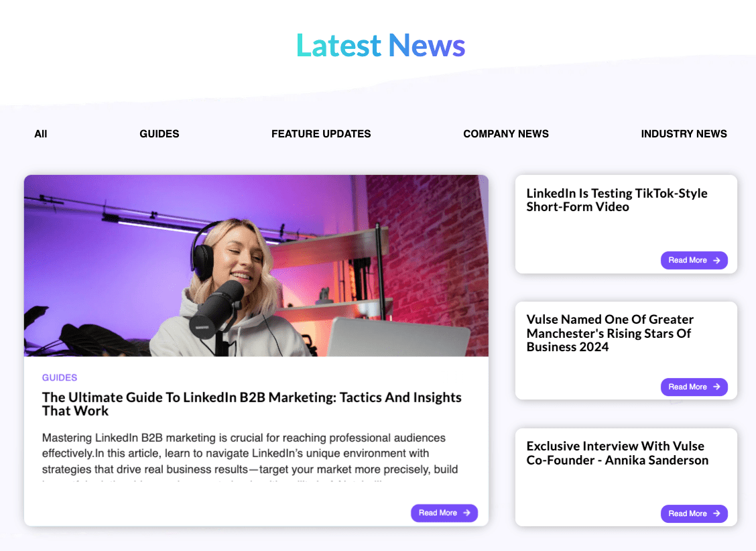Open the featured podcast woman image
The image size is (756, 551).
pyautogui.click(x=256, y=265)
